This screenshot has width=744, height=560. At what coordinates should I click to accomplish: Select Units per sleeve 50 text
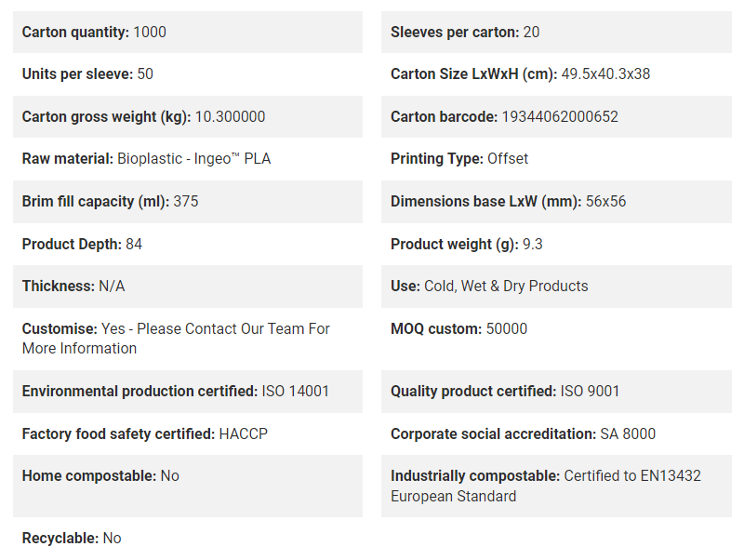(87, 74)
